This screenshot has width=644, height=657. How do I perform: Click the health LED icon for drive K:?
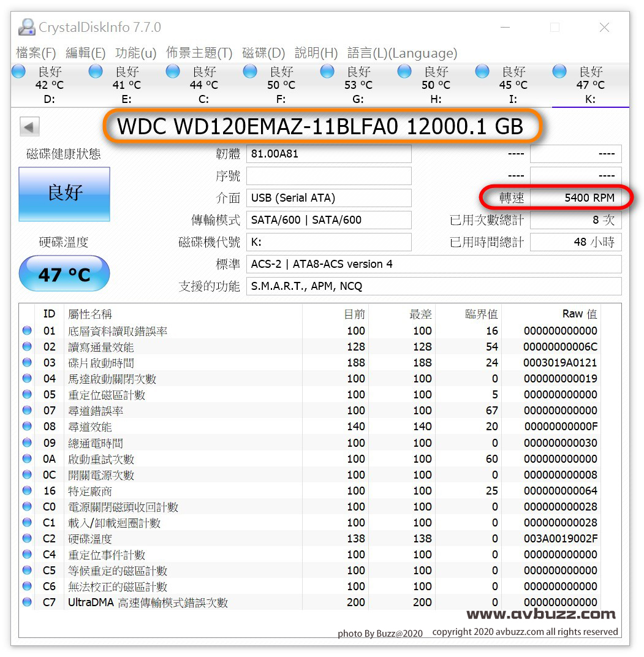tap(558, 71)
